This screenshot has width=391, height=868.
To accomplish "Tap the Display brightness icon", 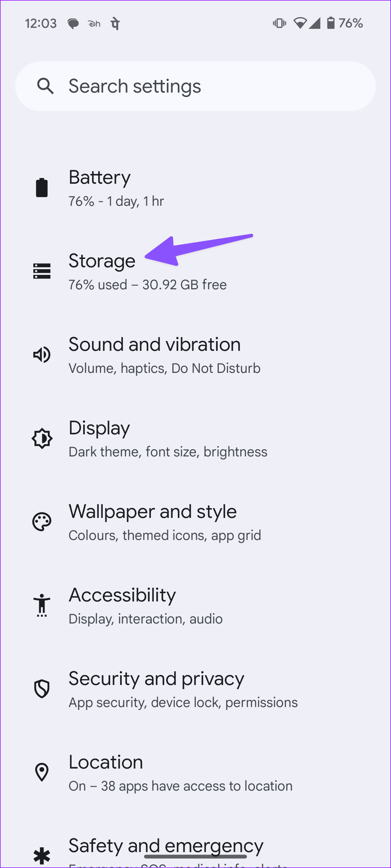I will click(42, 438).
